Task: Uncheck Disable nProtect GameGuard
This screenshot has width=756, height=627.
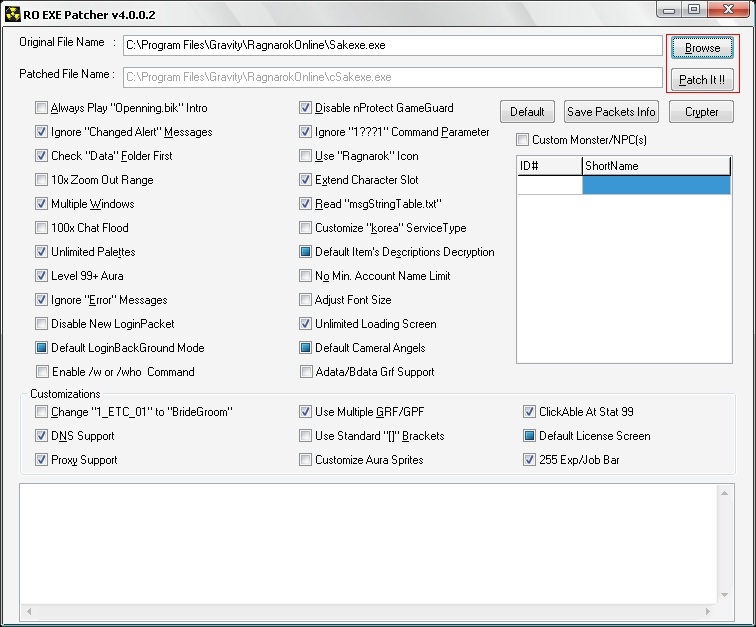Action: (x=305, y=108)
